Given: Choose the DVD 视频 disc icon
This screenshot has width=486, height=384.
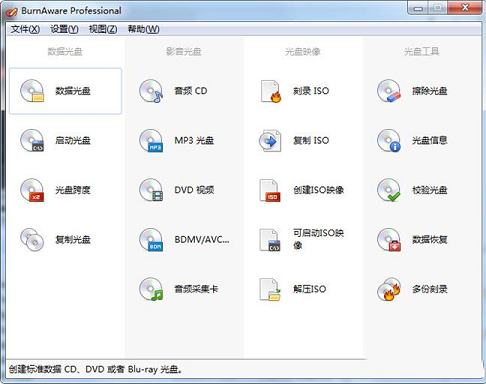Looking at the screenshot, I should pos(151,190).
